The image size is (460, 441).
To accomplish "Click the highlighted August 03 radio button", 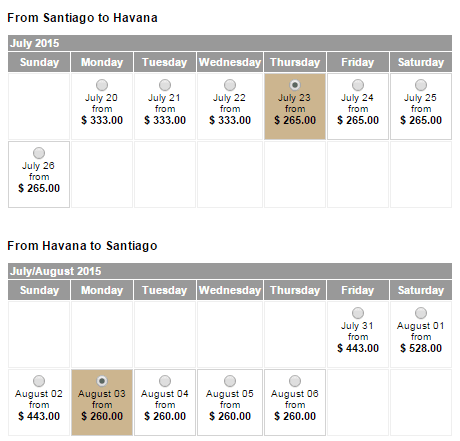I will pyautogui.click(x=102, y=381).
